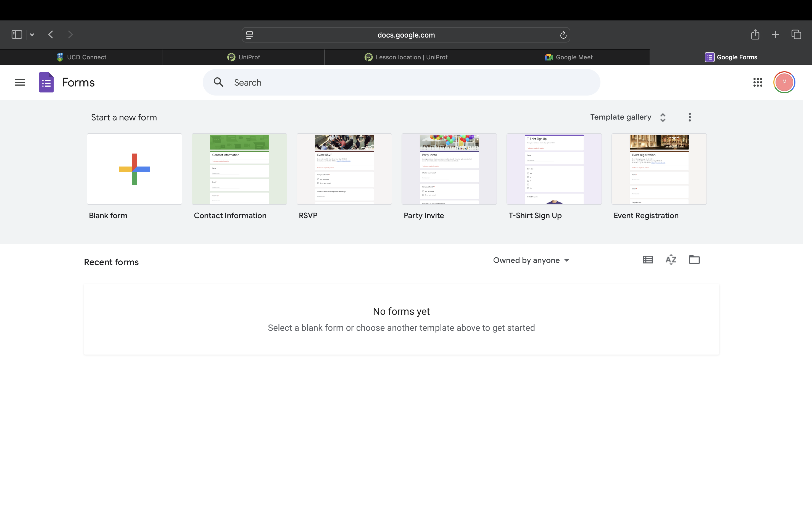
Task: Open the Owned by anyone filter dropdown
Action: (531, 261)
